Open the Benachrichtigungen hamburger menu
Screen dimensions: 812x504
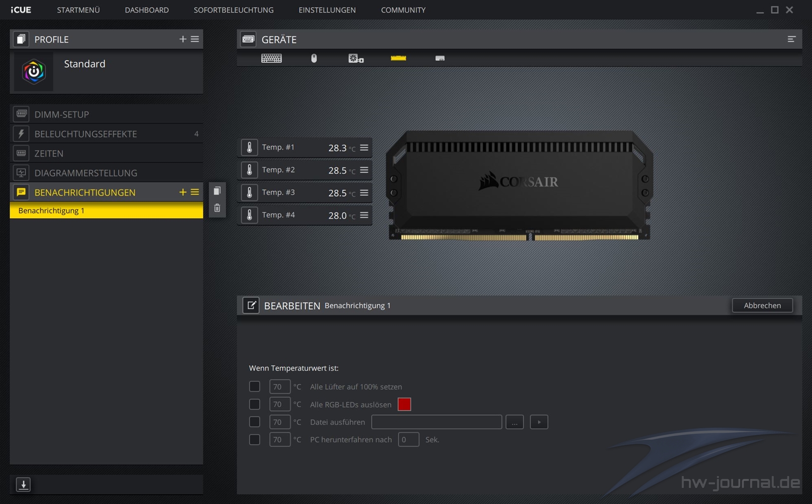[x=195, y=192]
